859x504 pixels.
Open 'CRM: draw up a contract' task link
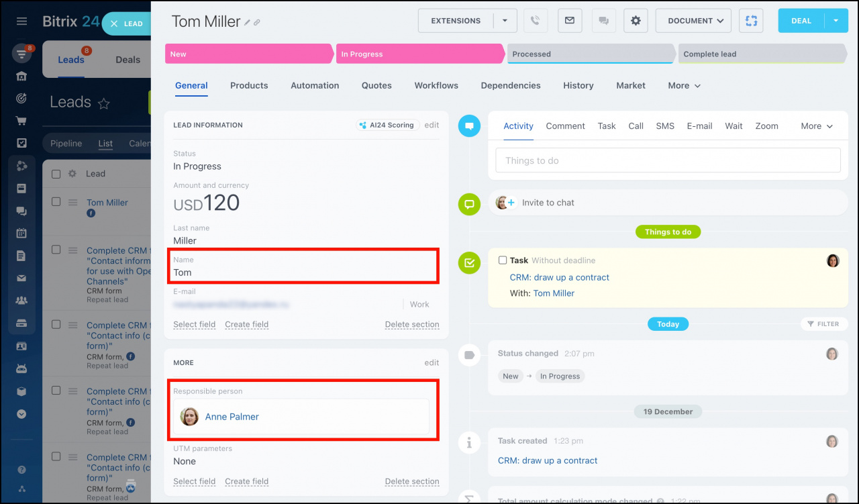(560, 278)
